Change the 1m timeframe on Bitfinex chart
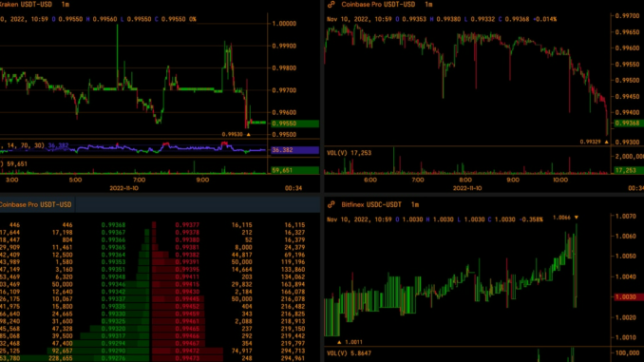The width and height of the screenshot is (644, 362). tap(415, 204)
